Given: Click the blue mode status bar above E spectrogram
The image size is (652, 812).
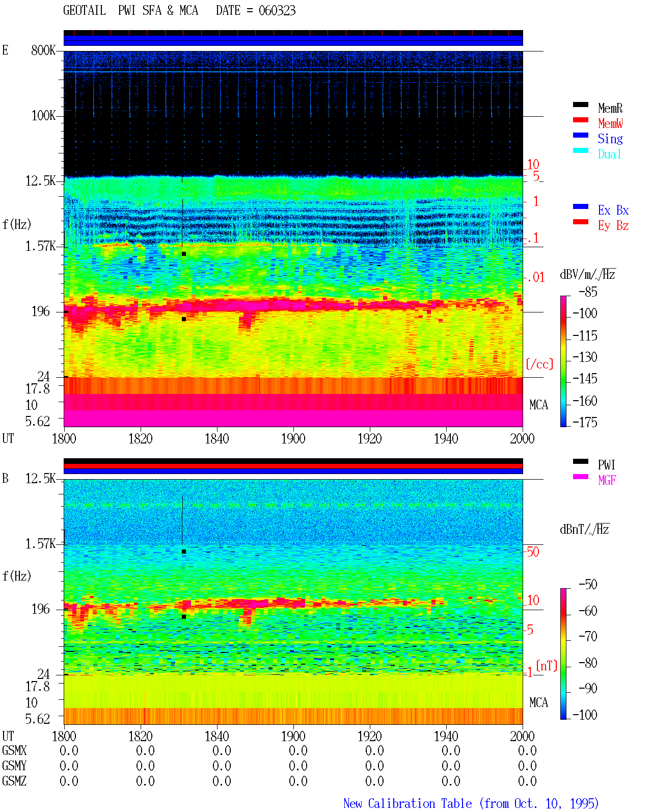Looking at the screenshot, I should 293,41.
